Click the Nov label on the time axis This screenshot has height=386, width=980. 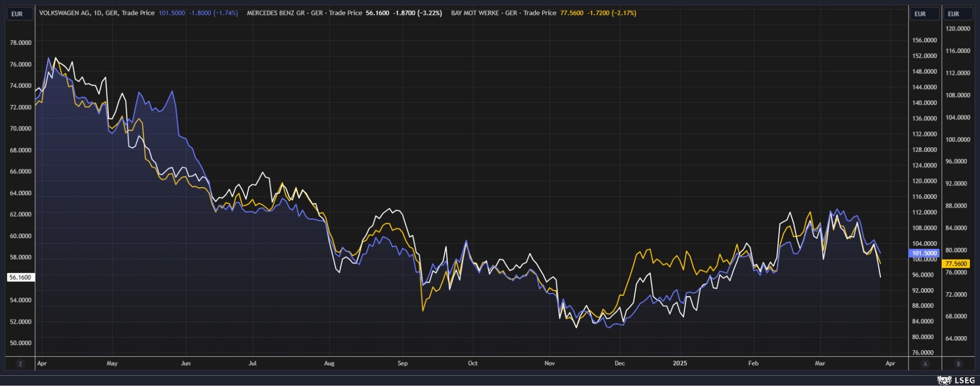point(550,364)
